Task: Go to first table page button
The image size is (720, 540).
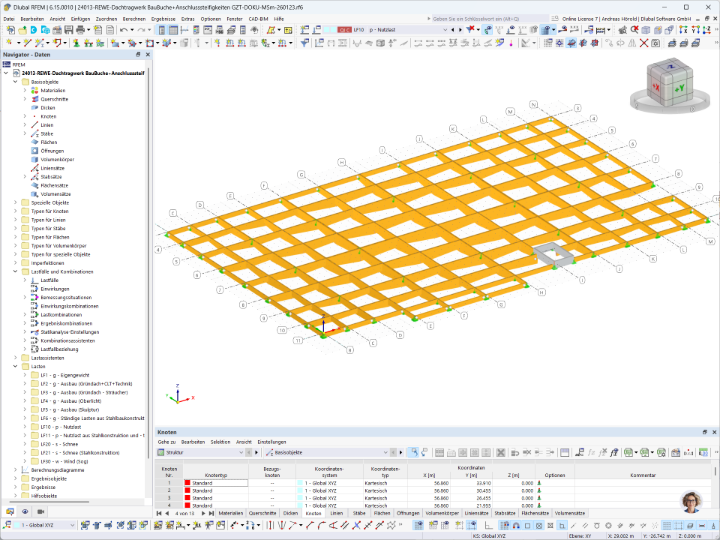Action: (x=159, y=513)
